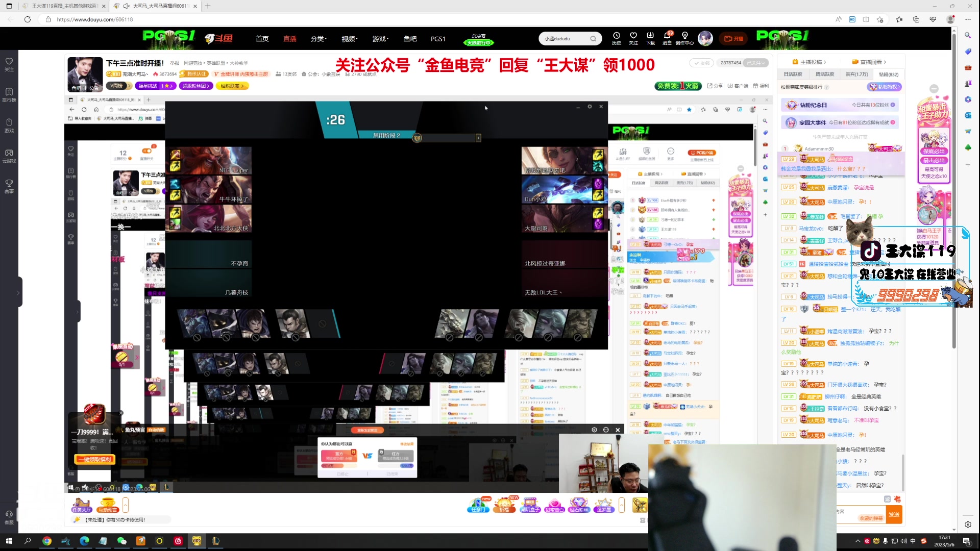
Task: Open the 历史 history icon
Action: click(617, 38)
